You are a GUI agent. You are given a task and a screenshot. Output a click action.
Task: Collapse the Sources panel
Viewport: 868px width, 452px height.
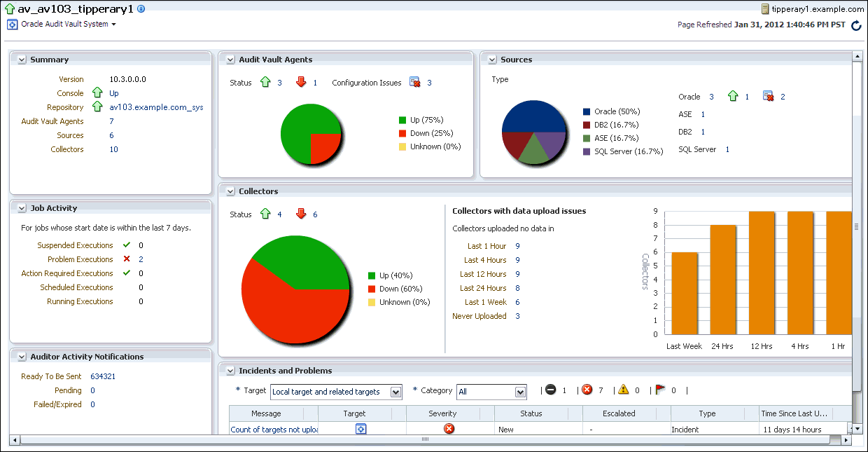coord(492,60)
